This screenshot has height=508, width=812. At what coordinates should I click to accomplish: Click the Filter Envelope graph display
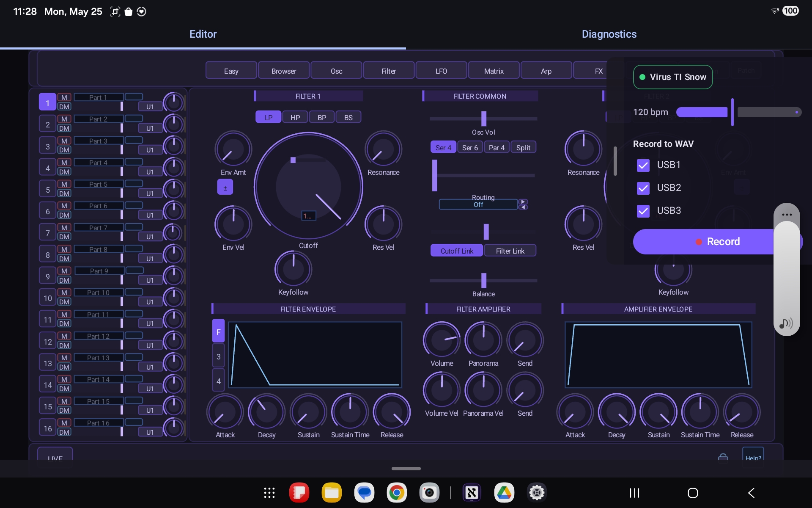click(315, 355)
